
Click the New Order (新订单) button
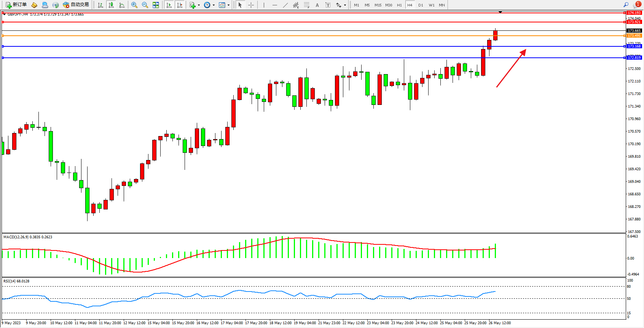[16, 5]
